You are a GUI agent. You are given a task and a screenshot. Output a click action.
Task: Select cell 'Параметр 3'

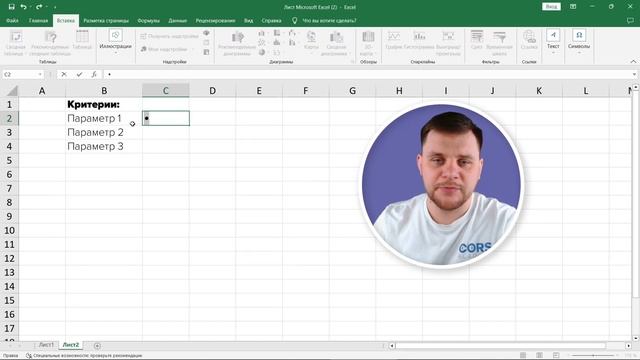(x=104, y=146)
